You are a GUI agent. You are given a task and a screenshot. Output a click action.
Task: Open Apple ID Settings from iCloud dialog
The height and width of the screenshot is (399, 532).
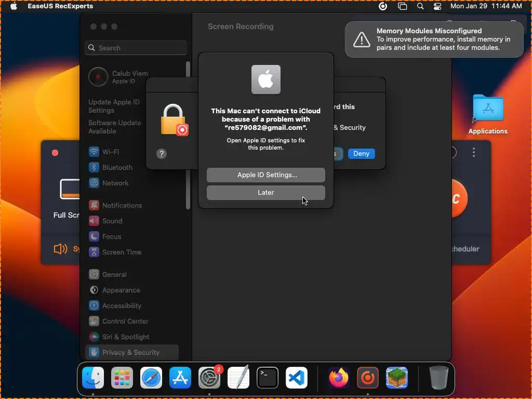265,175
